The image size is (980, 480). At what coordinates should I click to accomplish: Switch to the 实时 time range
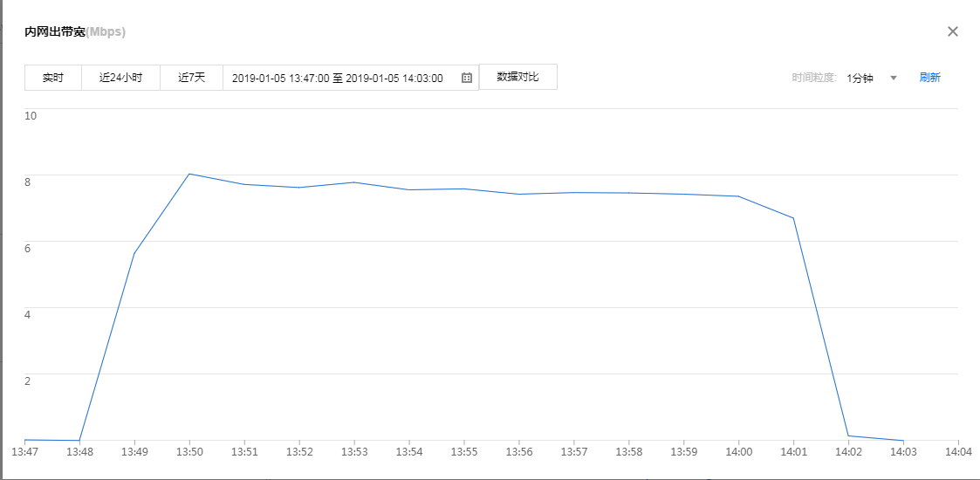[53, 78]
